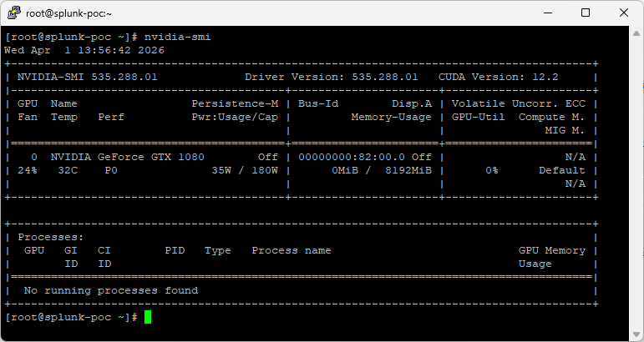Click the 'GPU-Util' column header
The height and width of the screenshot is (342, 644).
pos(478,118)
